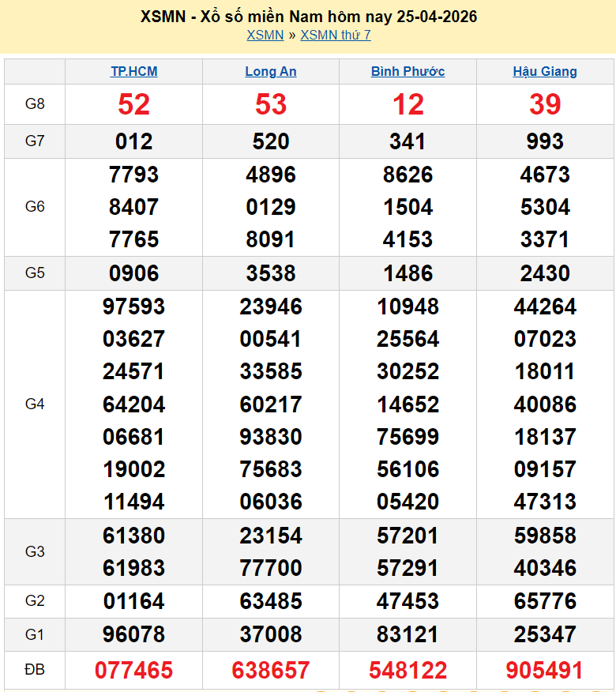Open the XSMN breadcrumb link
616x692 pixels.
pos(265,35)
